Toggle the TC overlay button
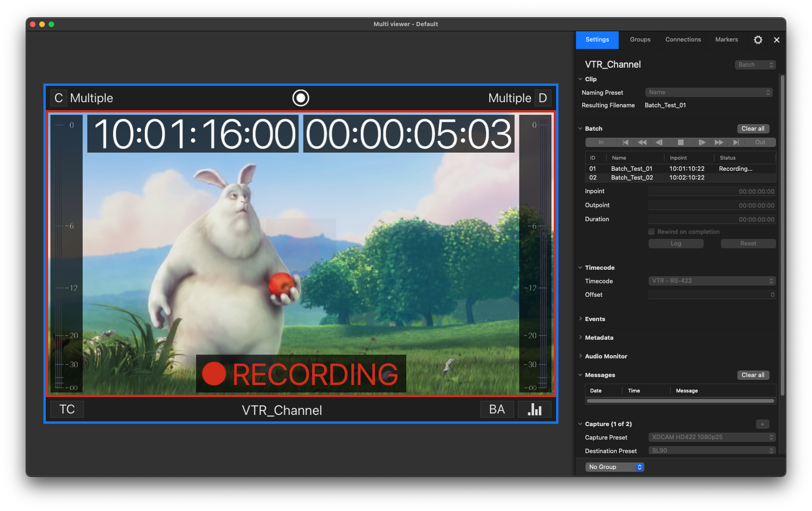The image size is (812, 511). point(67,409)
